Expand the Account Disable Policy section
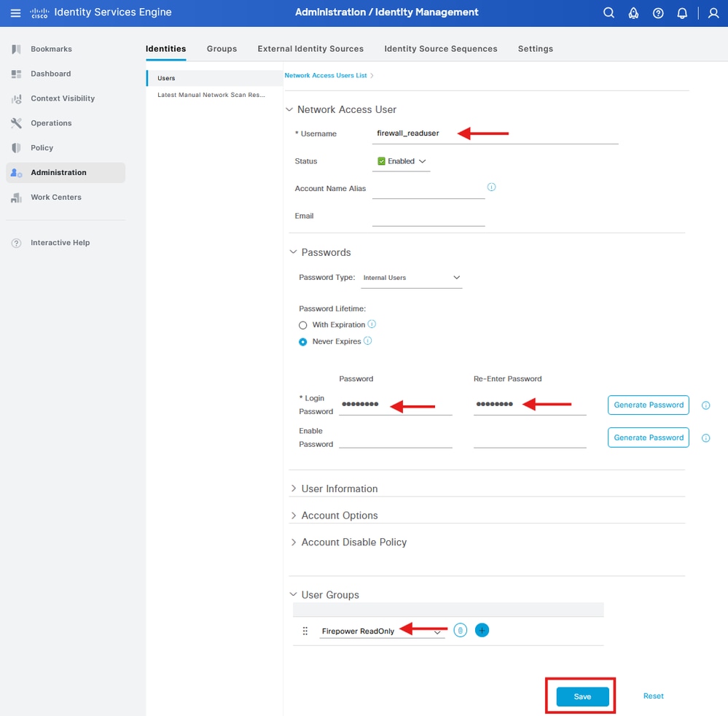The image size is (728, 716). coord(294,542)
